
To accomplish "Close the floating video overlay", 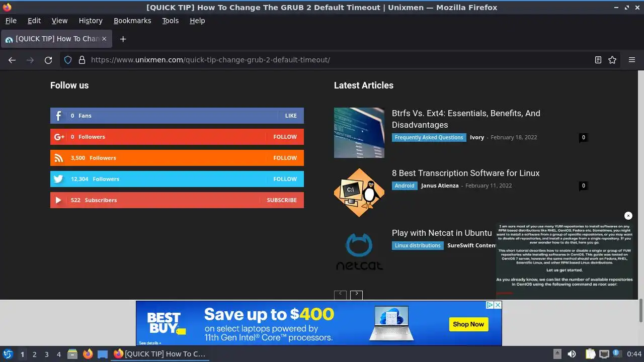I will 628,216.
